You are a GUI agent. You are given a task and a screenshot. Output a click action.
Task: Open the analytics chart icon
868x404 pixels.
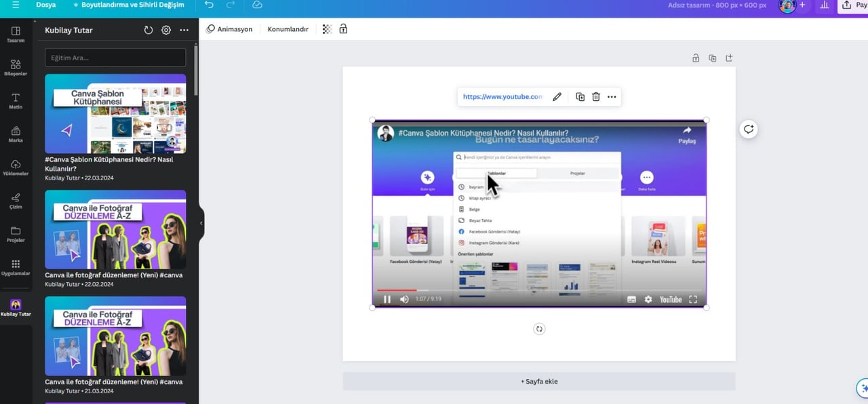tap(825, 5)
